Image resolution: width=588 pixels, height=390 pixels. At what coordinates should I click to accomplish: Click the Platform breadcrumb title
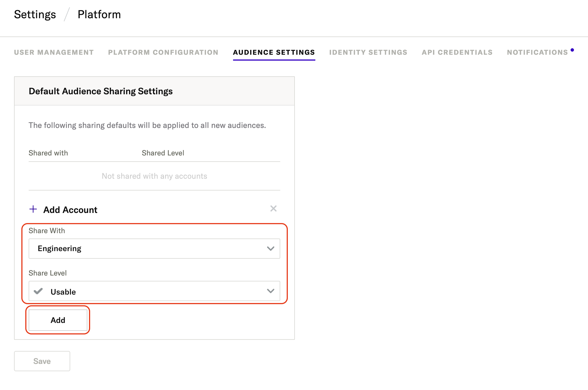99,15
